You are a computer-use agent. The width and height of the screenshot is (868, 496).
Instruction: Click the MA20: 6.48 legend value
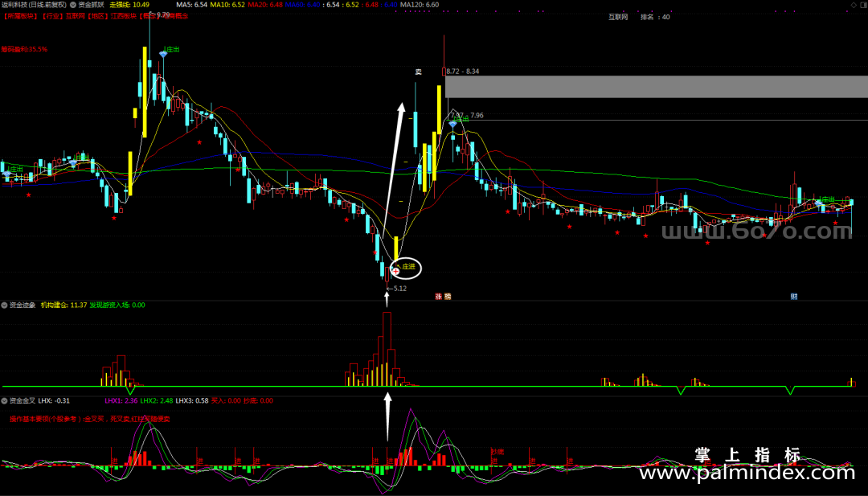[265, 5]
